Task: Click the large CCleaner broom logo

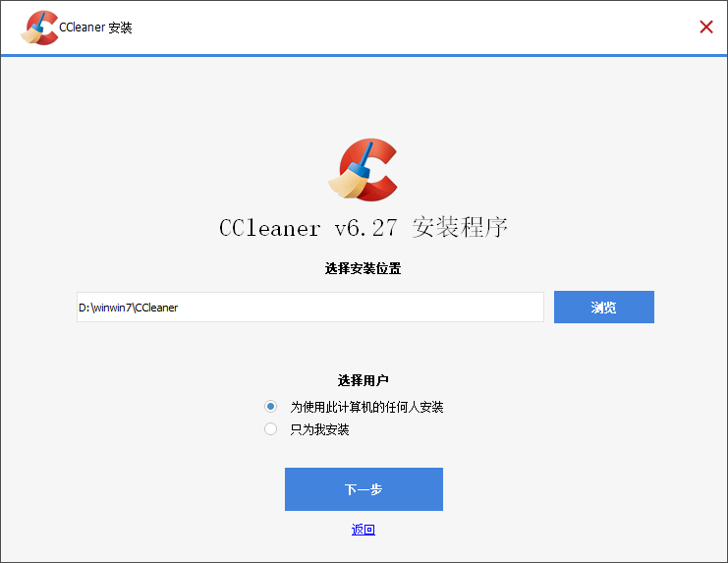Action: coord(364,170)
